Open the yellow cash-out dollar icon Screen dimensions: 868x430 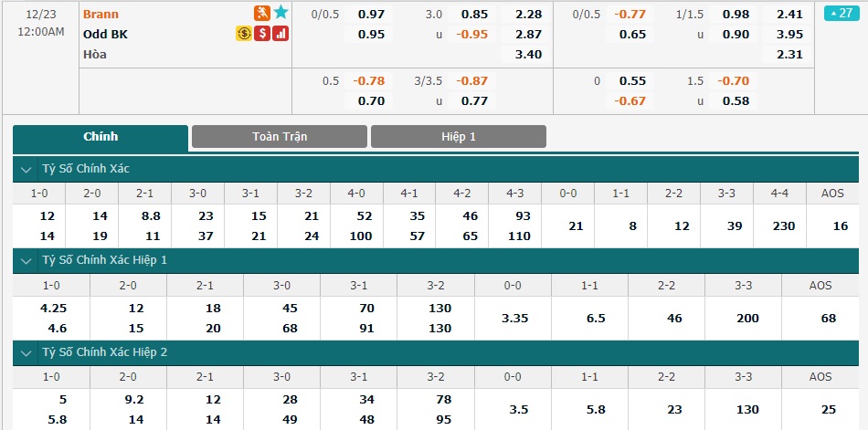pos(244,34)
